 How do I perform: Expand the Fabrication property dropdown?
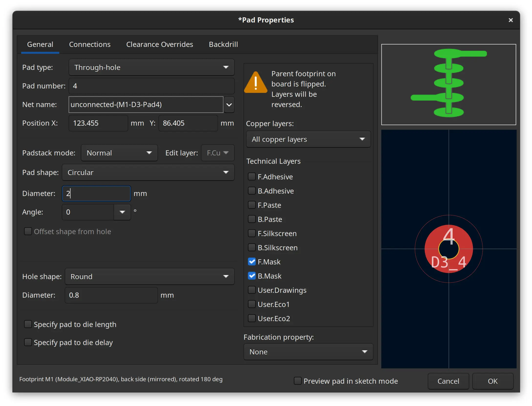308,352
